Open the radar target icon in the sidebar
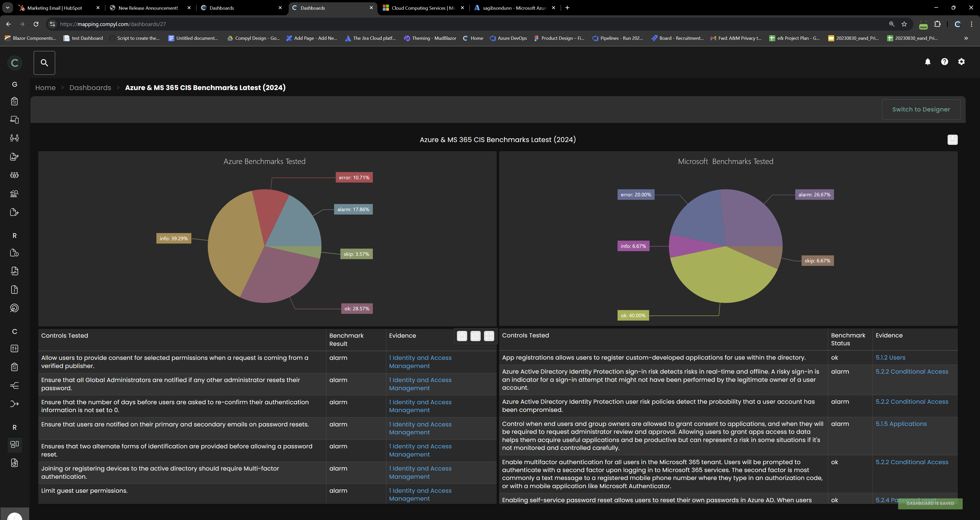This screenshot has height=520, width=980. coord(15,308)
